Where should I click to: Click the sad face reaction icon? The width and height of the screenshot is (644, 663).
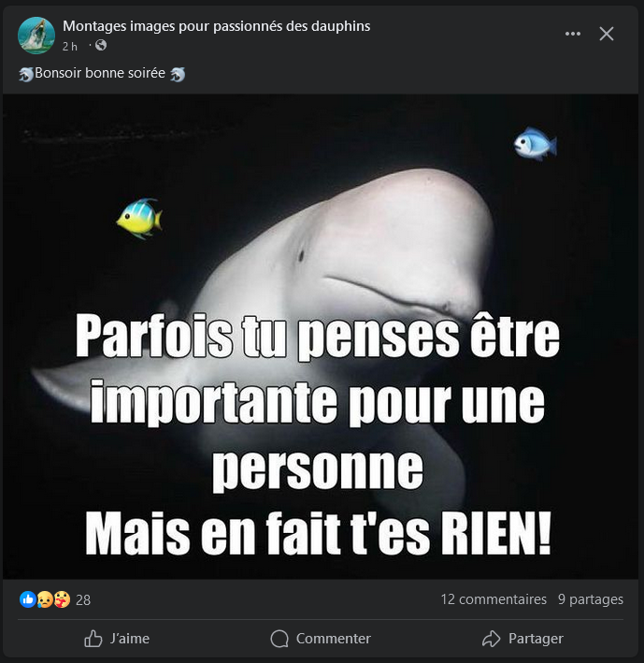tap(45, 599)
